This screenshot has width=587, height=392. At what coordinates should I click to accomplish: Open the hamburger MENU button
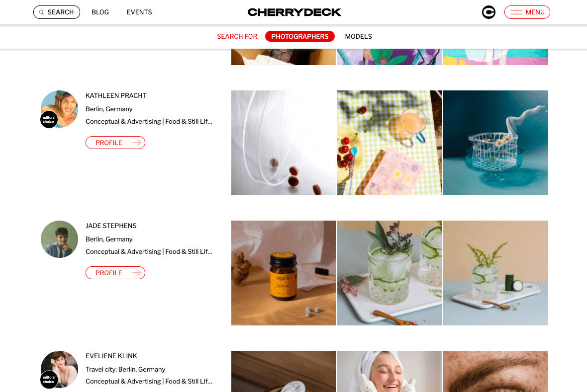[527, 12]
